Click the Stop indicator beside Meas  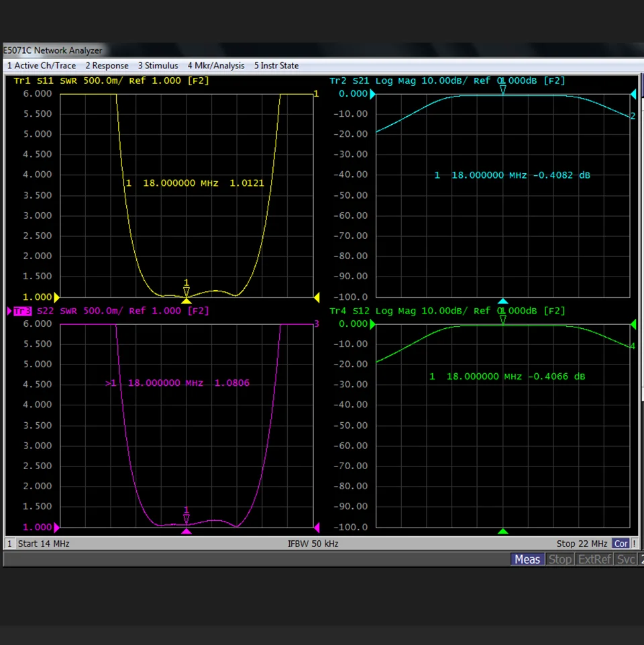[560, 560]
